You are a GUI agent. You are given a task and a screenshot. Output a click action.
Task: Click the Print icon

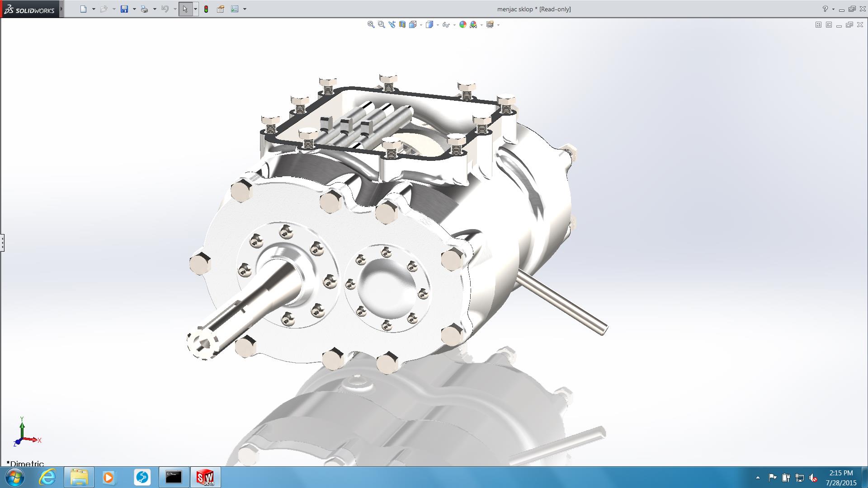tap(144, 9)
